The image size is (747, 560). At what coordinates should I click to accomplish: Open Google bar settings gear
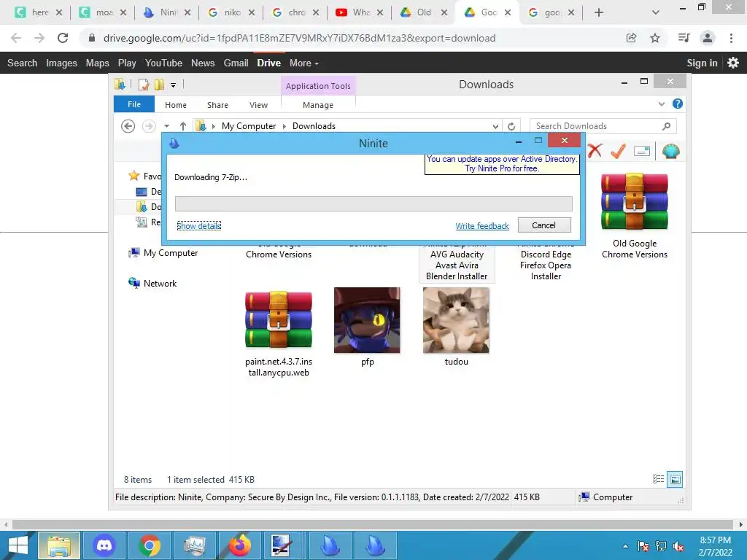coord(733,63)
